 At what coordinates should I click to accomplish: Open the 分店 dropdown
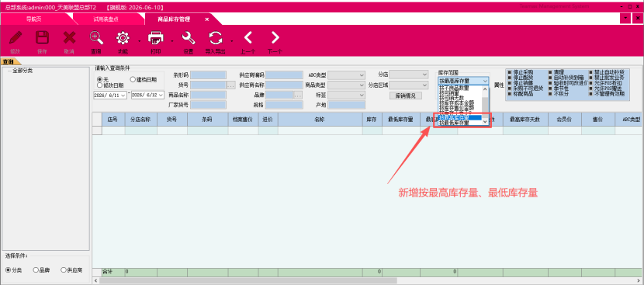(409, 75)
